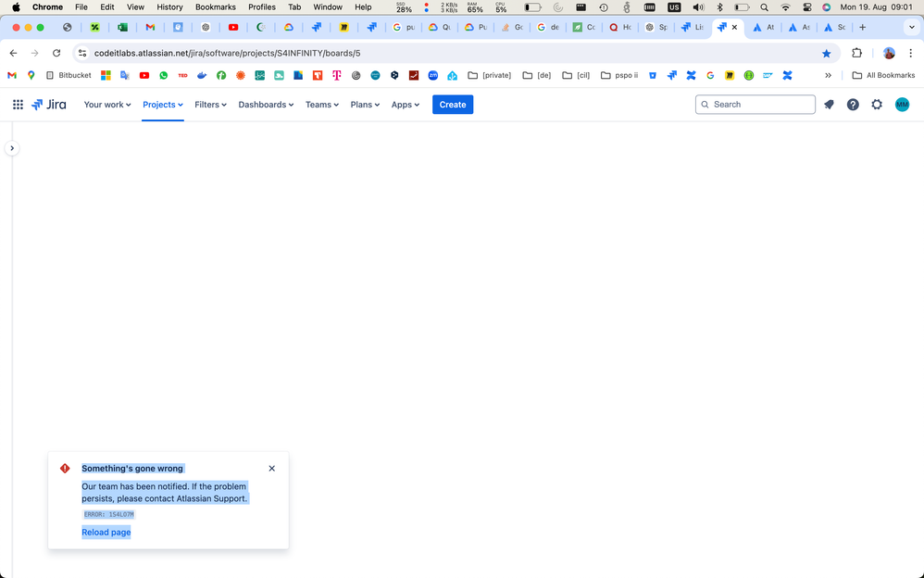Viewport: 924px width, 578px height.
Task: Open the Bookmarks menu in menu bar
Action: click(x=215, y=7)
